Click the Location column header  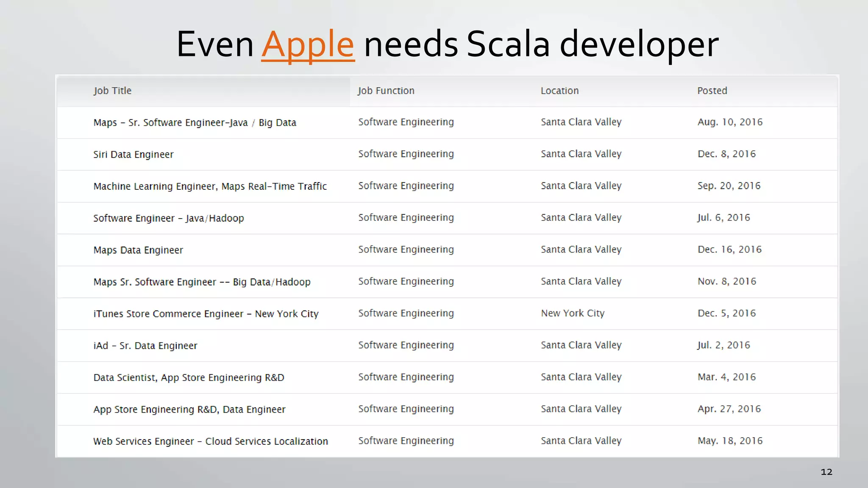[559, 91]
